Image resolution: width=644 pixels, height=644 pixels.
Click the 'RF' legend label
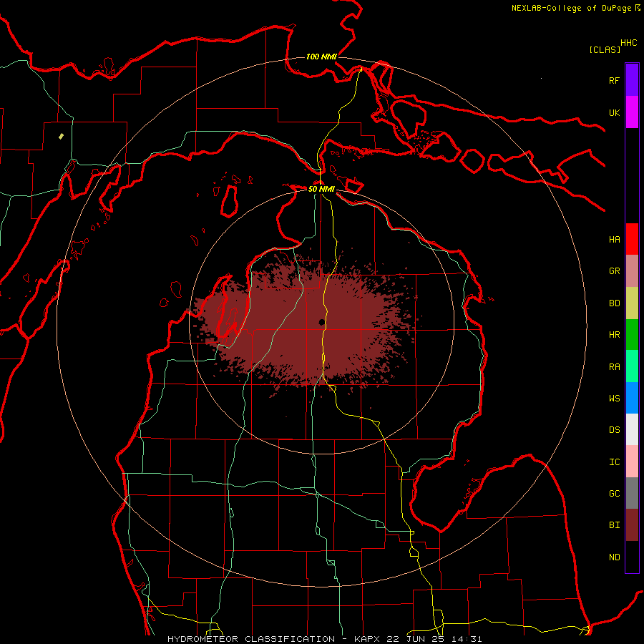click(x=614, y=81)
